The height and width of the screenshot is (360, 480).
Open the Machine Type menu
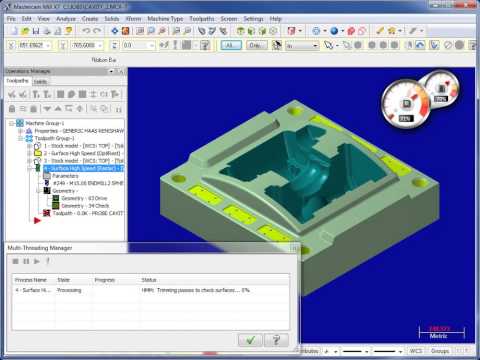click(x=165, y=19)
